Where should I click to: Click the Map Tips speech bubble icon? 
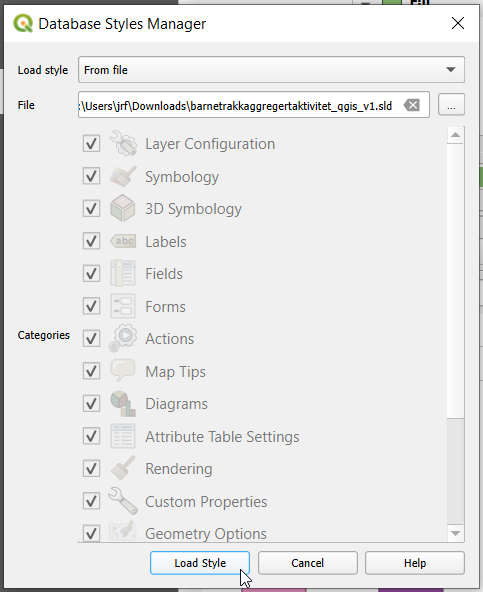[123, 370]
